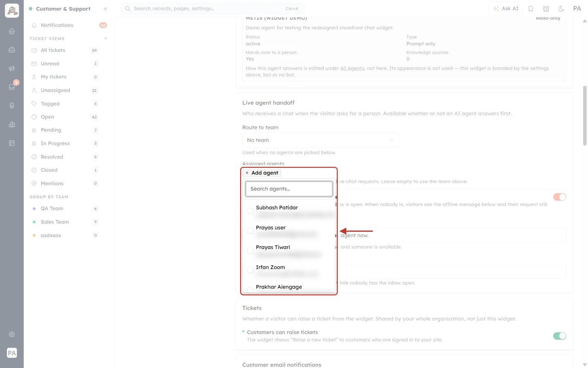Open Notifications in the sidebar

(69, 25)
